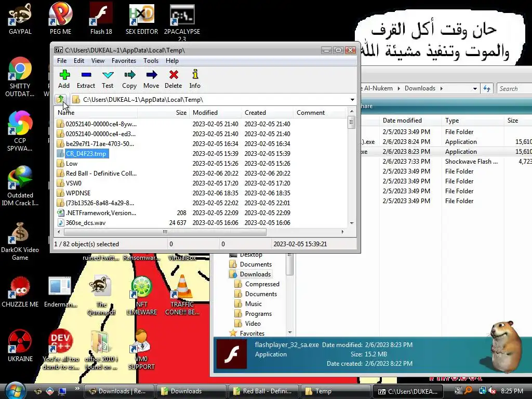Open the File menu in 7-Zip

click(62, 61)
